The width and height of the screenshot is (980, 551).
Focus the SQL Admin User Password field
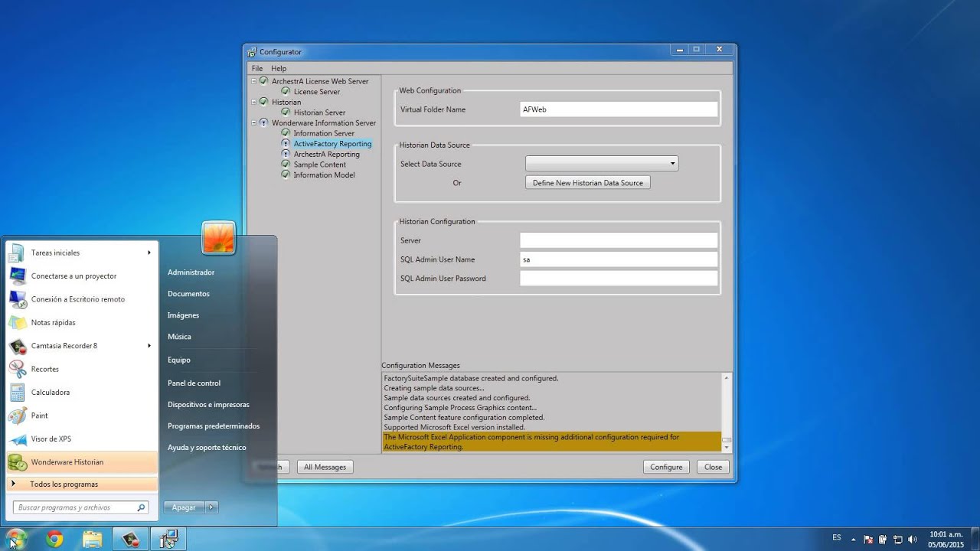(x=619, y=279)
